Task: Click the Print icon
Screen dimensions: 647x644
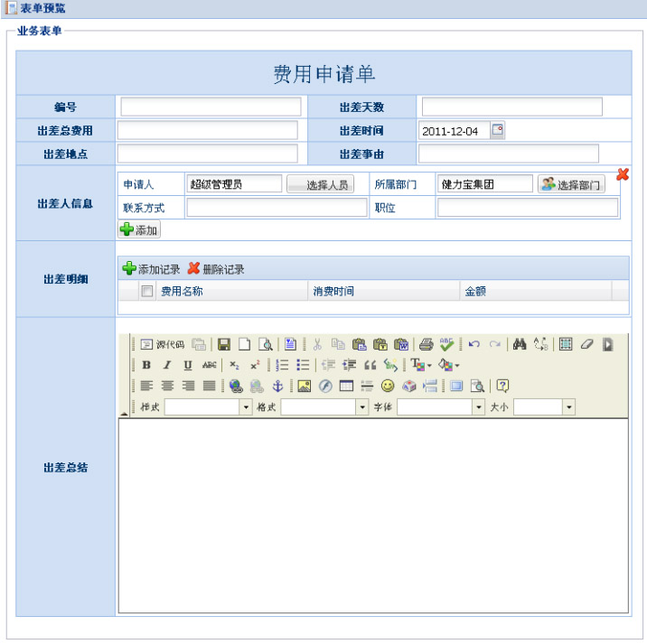Action: (427, 344)
